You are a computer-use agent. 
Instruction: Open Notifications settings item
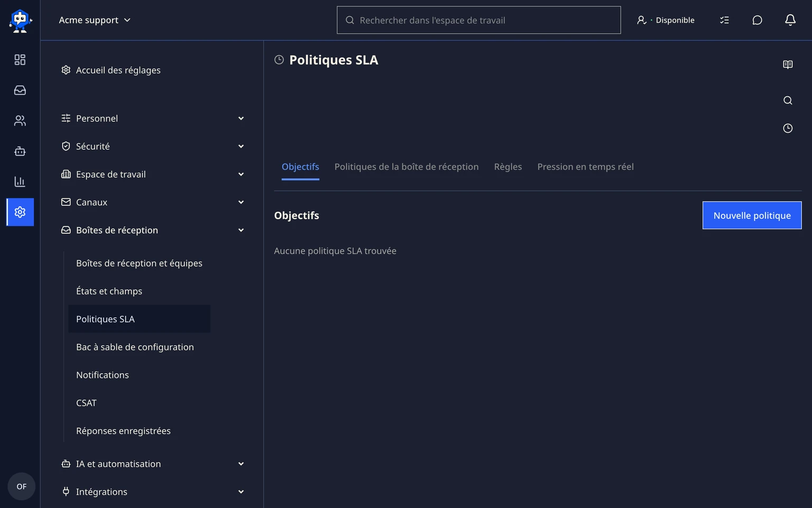[x=140, y=375]
